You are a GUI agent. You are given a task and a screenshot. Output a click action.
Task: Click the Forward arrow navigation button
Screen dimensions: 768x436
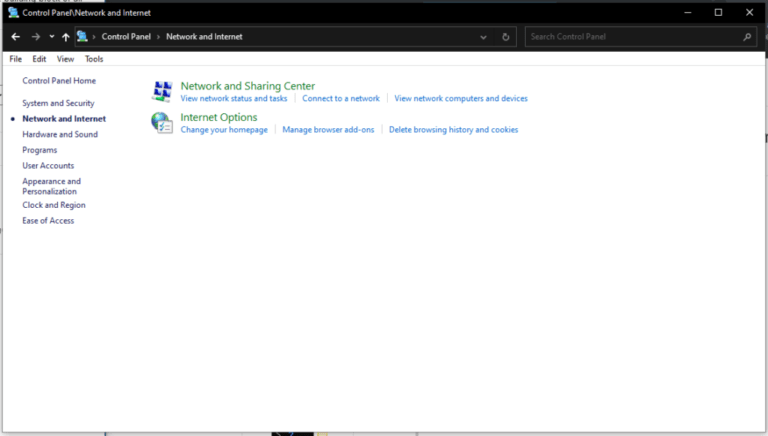coord(36,37)
